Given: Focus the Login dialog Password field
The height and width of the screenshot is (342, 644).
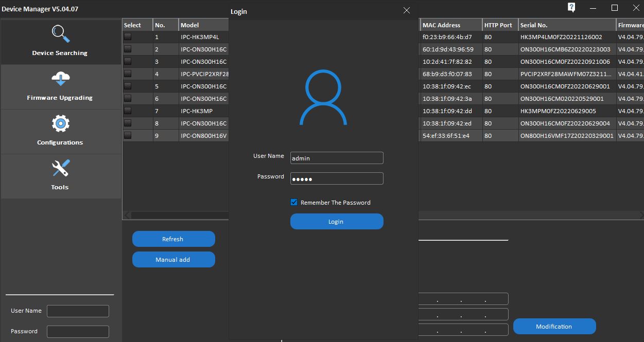Looking at the screenshot, I should pos(337,178).
